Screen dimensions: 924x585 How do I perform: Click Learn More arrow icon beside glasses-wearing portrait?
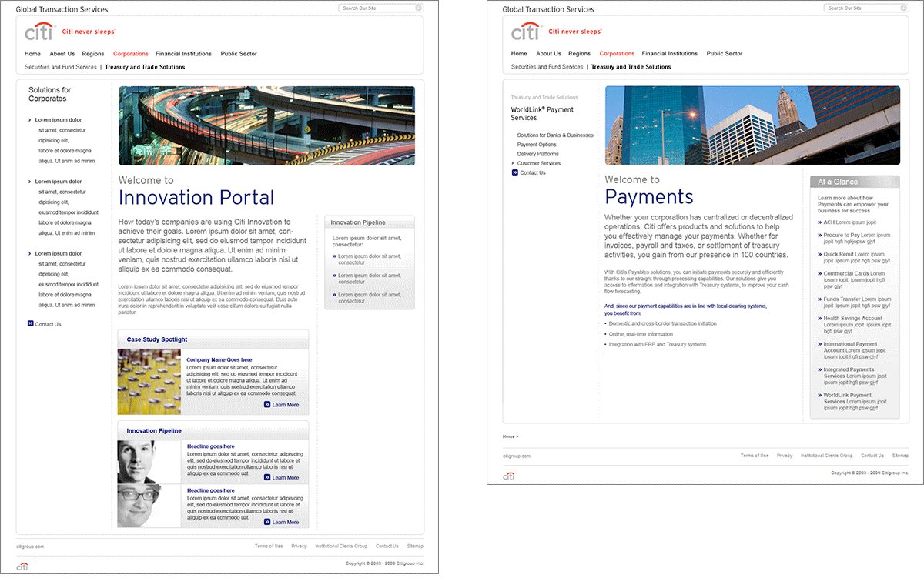[267, 522]
